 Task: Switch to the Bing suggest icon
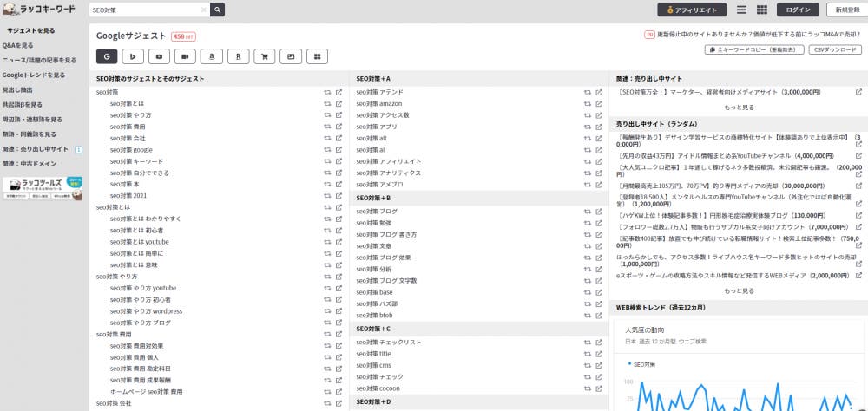point(133,56)
